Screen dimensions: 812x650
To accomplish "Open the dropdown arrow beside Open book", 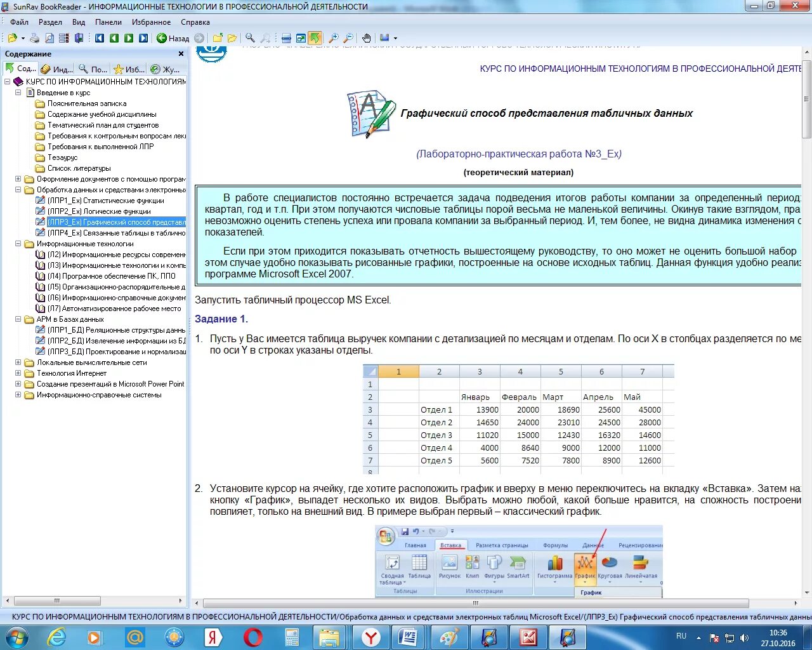I will tap(23, 38).
